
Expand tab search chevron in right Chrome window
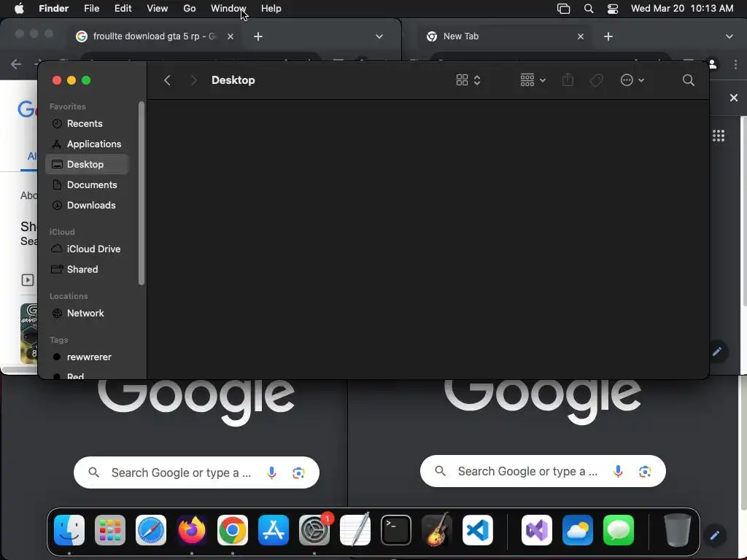(729, 36)
